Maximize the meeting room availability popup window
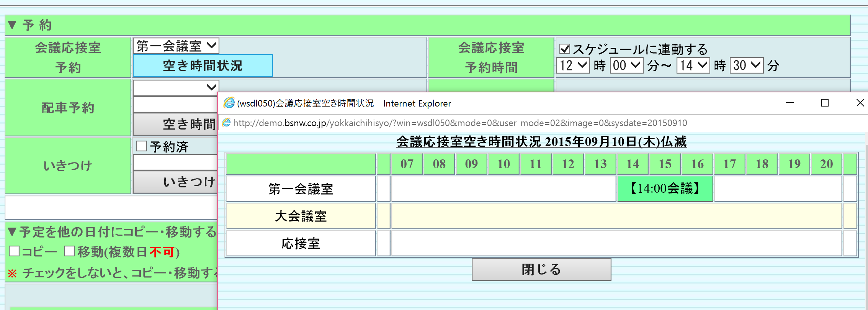 (825, 103)
